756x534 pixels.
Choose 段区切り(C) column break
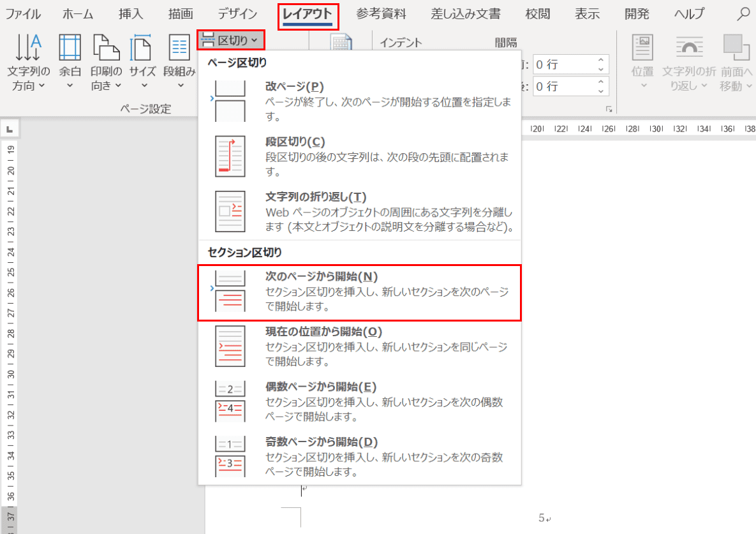[x=360, y=156]
